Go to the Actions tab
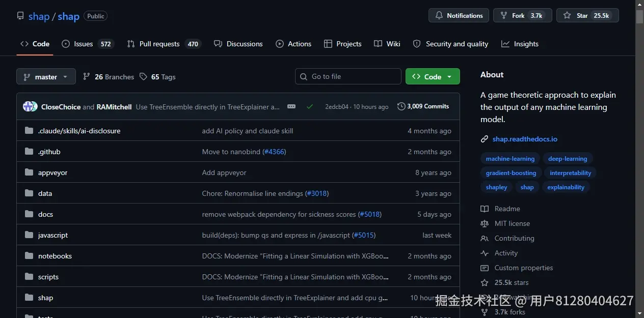The height and width of the screenshot is (318, 644). [293, 44]
